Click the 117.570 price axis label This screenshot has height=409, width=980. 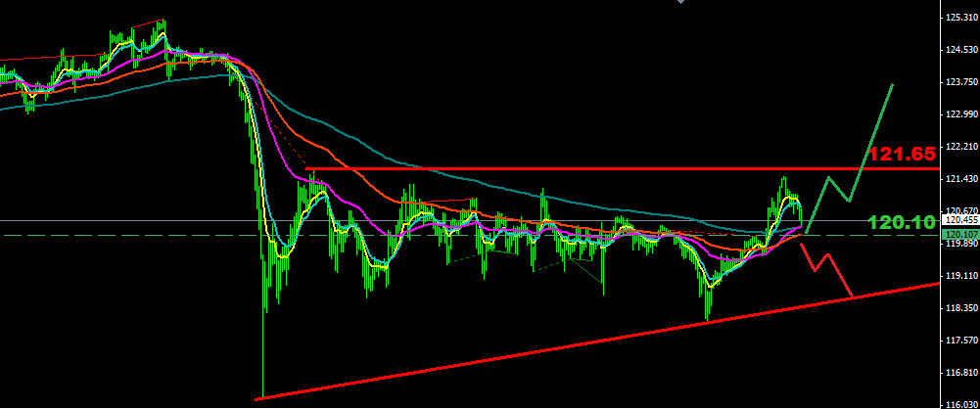pyautogui.click(x=961, y=341)
